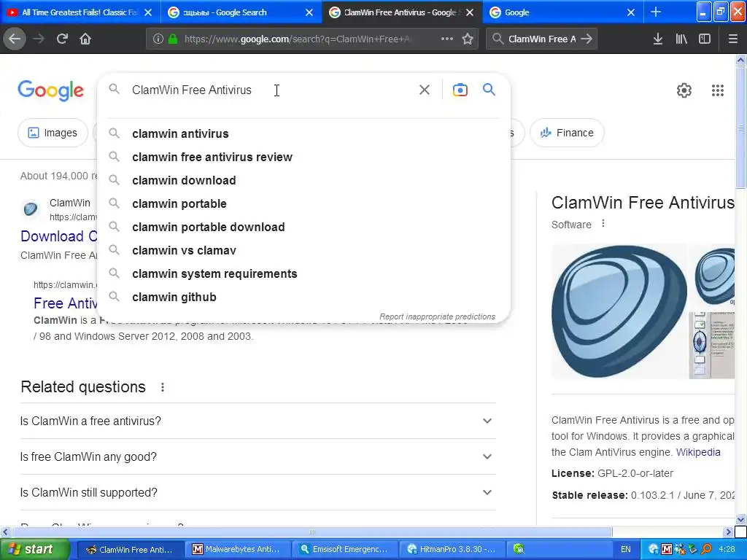Choose suggestion clamwin vs clamav
Image resolution: width=747 pixels, height=560 pixels.
[303, 251]
